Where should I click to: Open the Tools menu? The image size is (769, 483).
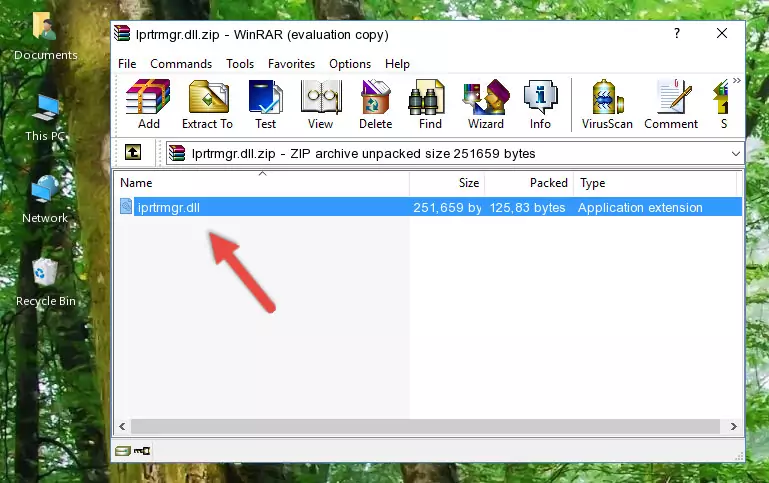tap(240, 64)
